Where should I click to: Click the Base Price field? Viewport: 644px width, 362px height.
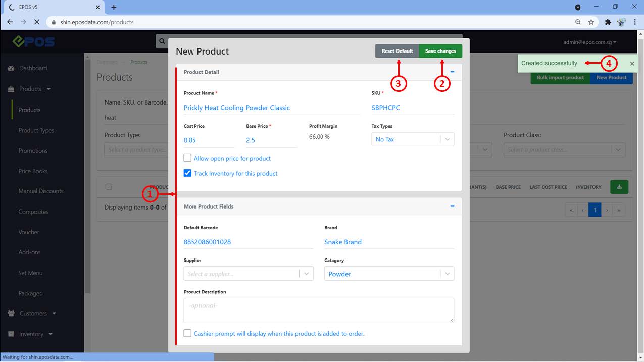pyautogui.click(x=271, y=140)
